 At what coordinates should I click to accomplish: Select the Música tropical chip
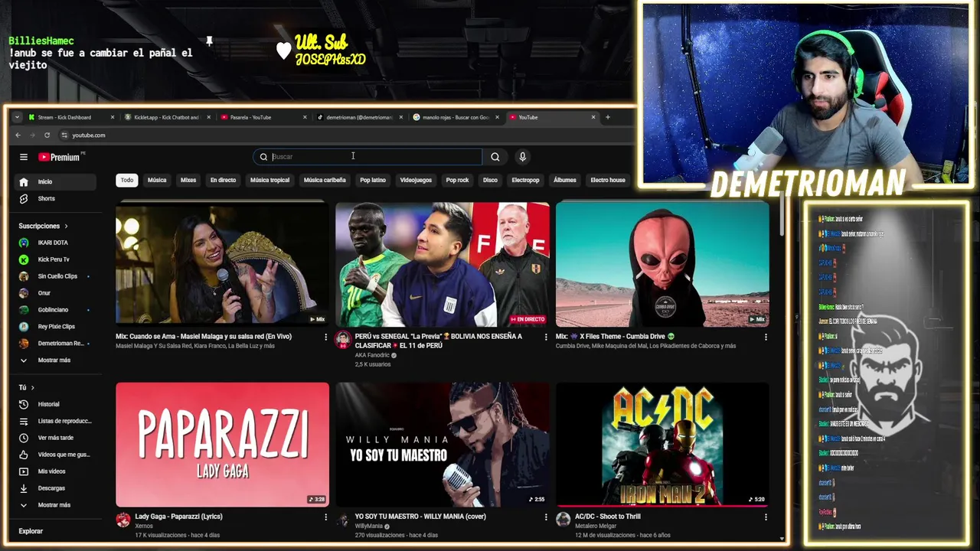tap(269, 181)
